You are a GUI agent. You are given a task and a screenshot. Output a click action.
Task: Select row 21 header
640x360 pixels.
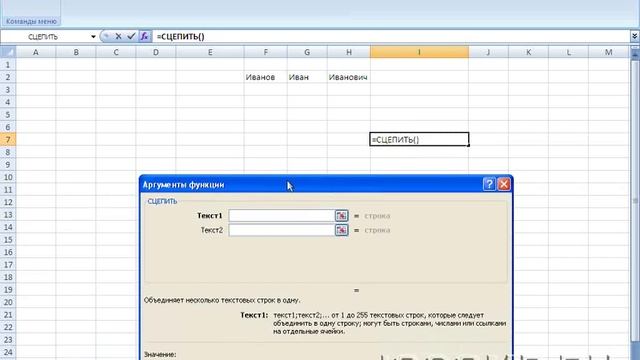[x=8, y=315]
